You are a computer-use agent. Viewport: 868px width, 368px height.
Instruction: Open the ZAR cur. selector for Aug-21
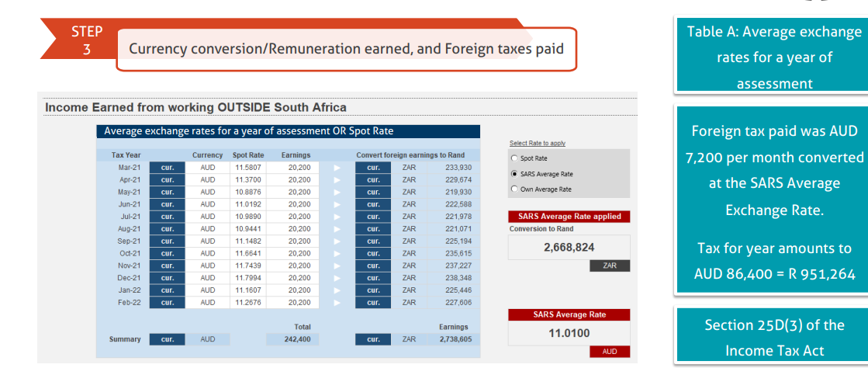(x=372, y=228)
